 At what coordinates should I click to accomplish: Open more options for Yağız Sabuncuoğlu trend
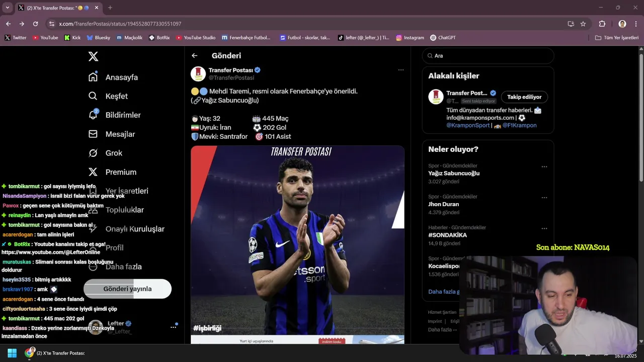(x=544, y=166)
